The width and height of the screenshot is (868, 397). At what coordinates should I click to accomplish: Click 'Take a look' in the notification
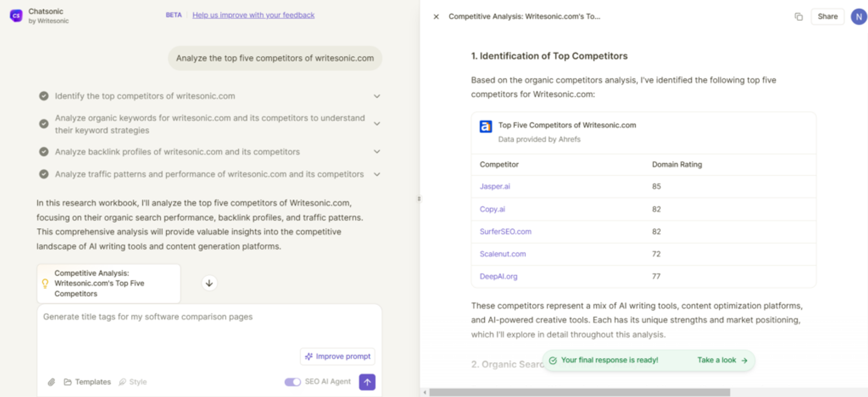tap(722, 360)
